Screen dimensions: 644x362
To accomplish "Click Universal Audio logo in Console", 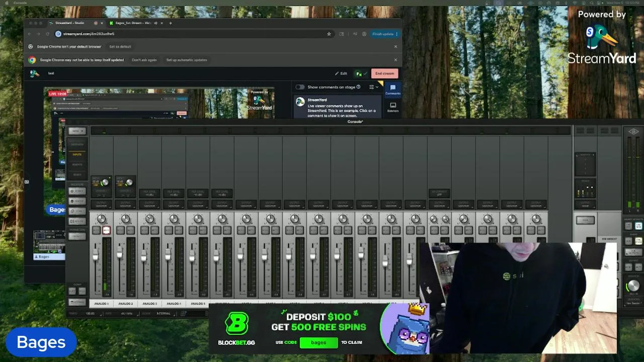I will (x=633, y=131).
